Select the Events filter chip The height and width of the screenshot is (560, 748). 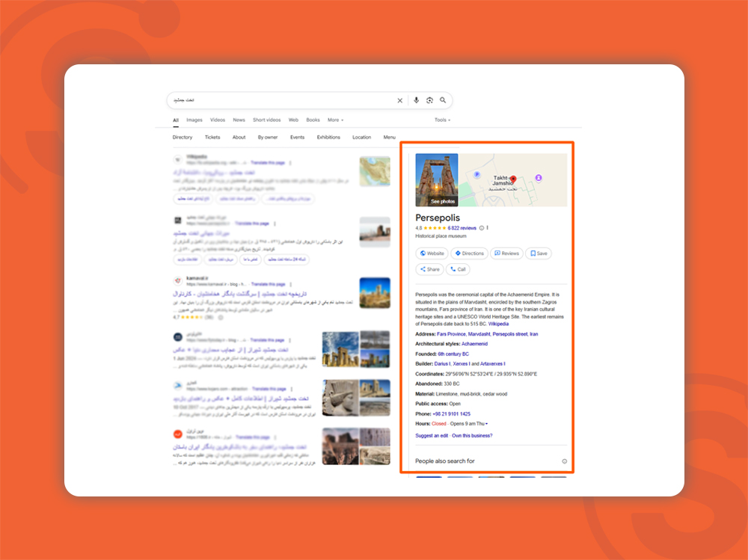coord(297,138)
